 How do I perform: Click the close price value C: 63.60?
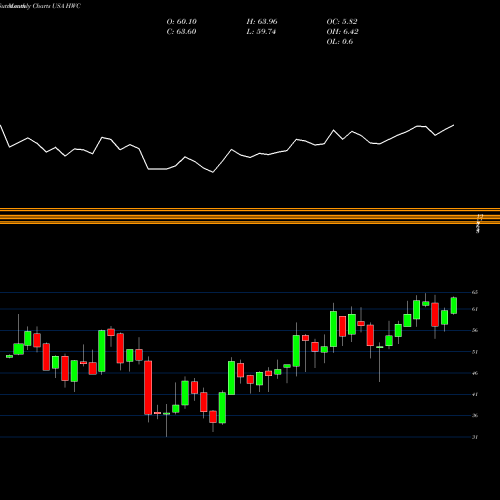click(x=181, y=32)
